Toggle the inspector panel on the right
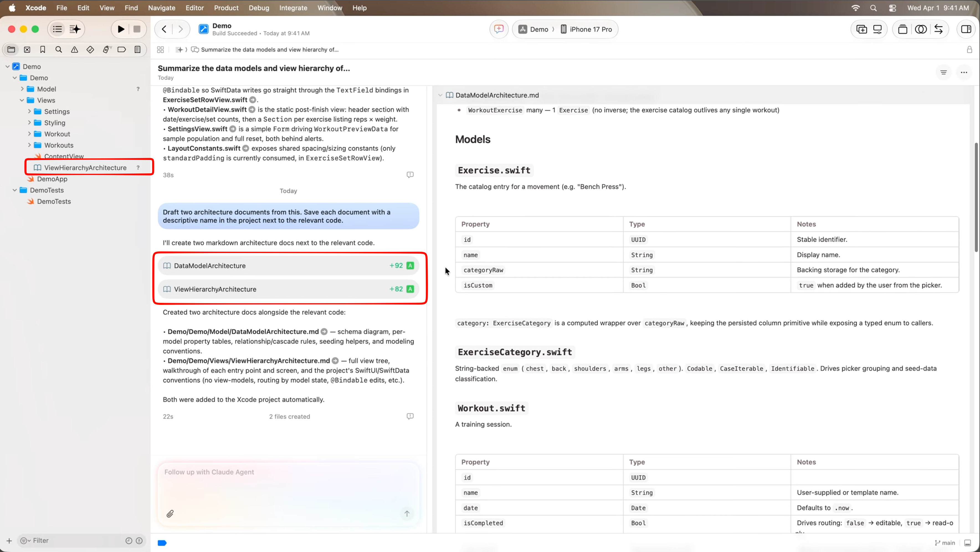This screenshot has width=980, height=552. click(966, 29)
